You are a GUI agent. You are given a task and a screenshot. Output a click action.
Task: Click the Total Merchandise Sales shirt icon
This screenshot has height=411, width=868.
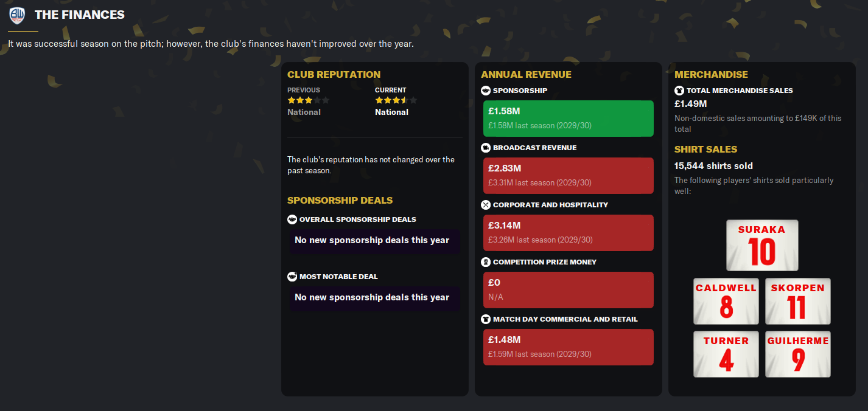[679, 91]
